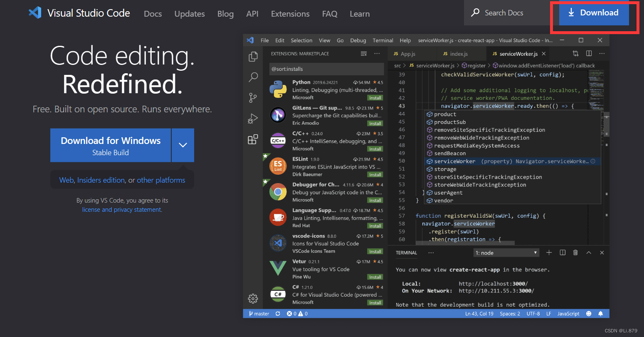Click the feedback smiley in status bar
Screen dimensions: 644x337
pos(589,314)
